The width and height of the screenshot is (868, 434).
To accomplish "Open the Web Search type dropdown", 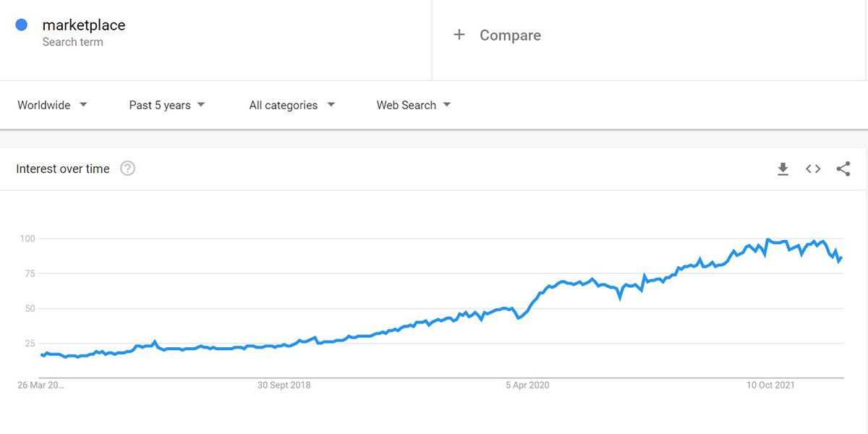I will pyautogui.click(x=414, y=105).
